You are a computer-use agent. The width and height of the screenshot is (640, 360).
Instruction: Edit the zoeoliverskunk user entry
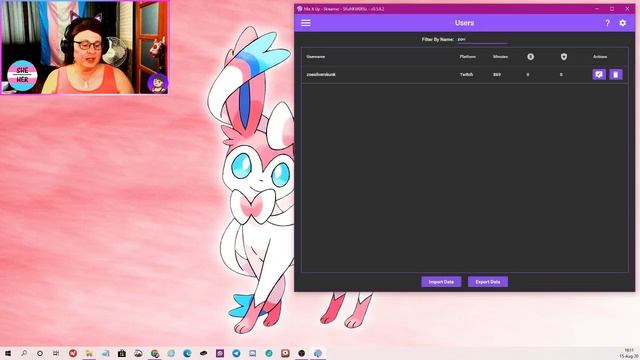(599, 74)
